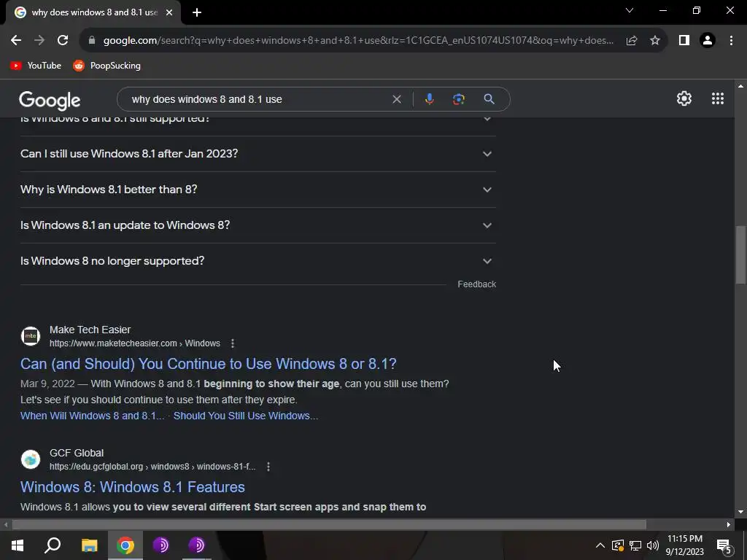This screenshot has height=560, width=747.
Task: Show hidden system tray icons
Action: pyautogui.click(x=600, y=545)
